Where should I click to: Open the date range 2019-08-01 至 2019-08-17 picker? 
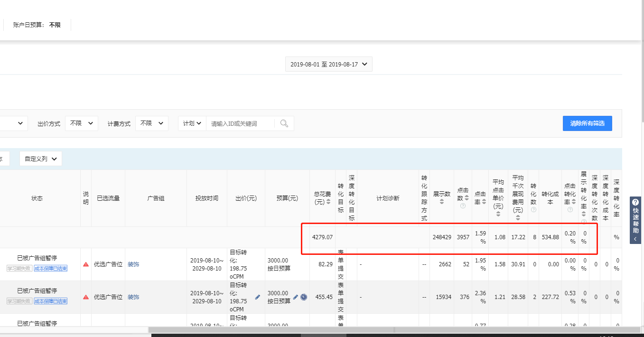tap(328, 65)
